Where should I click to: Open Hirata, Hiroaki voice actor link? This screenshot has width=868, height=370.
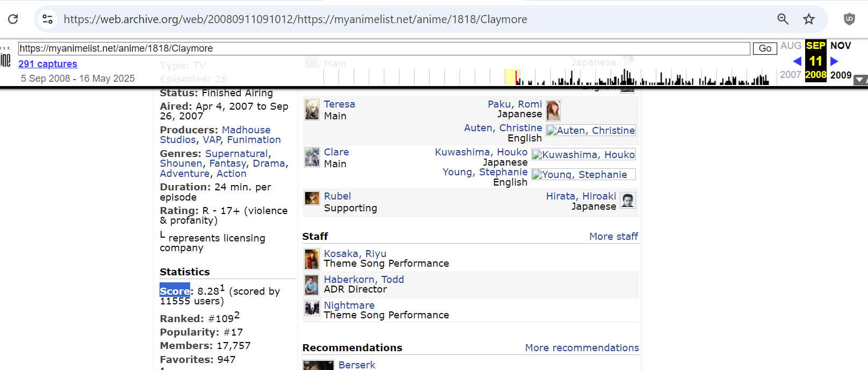tap(581, 196)
